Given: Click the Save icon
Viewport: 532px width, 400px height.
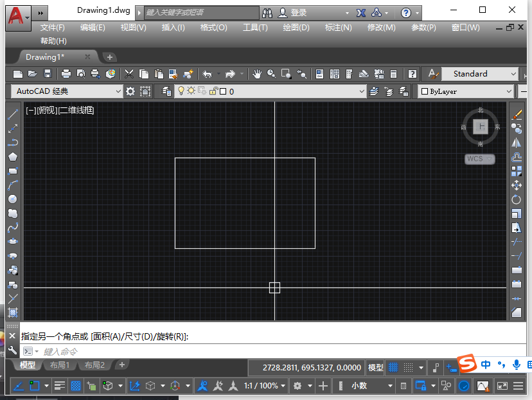Looking at the screenshot, I should pos(48,74).
